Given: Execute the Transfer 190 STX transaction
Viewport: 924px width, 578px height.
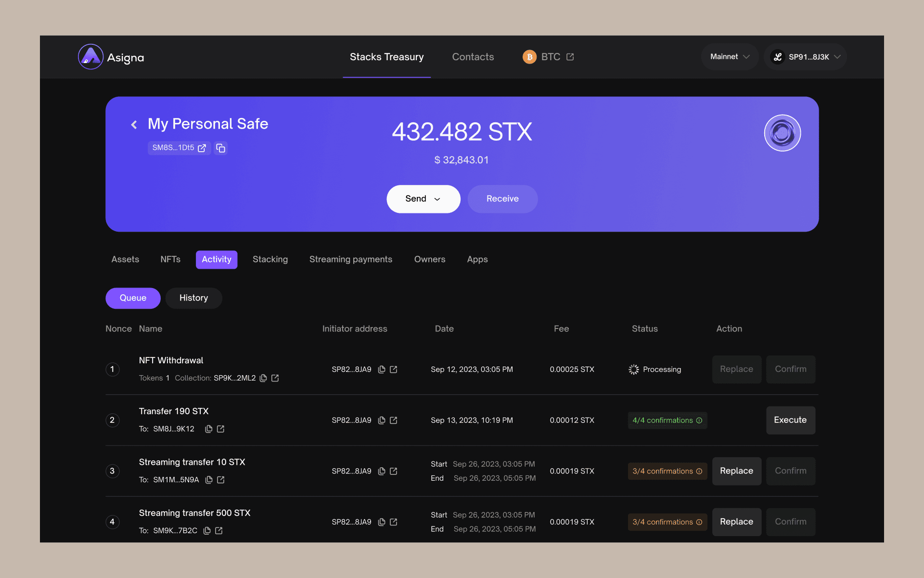Looking at the screenshot, I should point(790,420).
